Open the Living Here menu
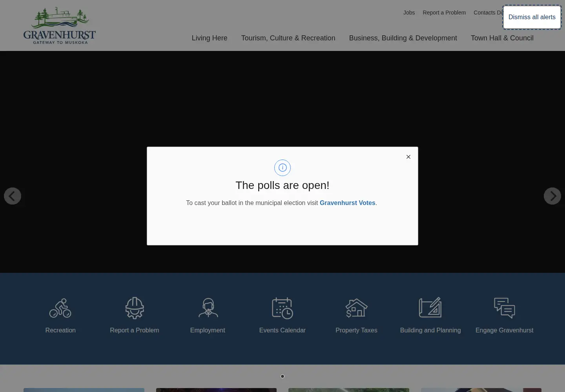 pyautogui.click(x=210, y=38)
